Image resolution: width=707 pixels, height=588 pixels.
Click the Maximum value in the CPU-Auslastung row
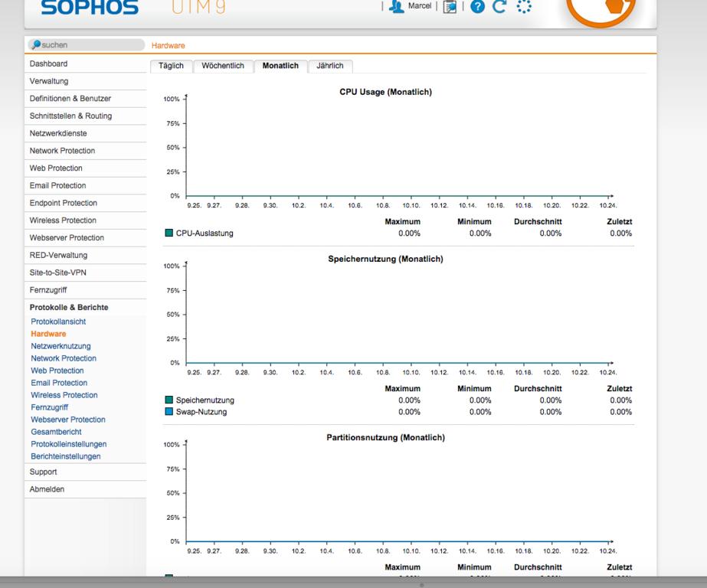[x=409, y=234]
